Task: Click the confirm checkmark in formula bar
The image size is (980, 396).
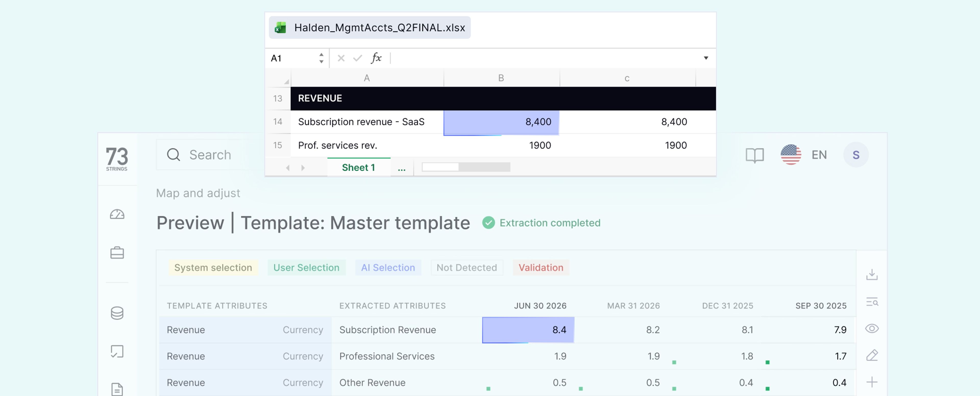Action: 357,58
